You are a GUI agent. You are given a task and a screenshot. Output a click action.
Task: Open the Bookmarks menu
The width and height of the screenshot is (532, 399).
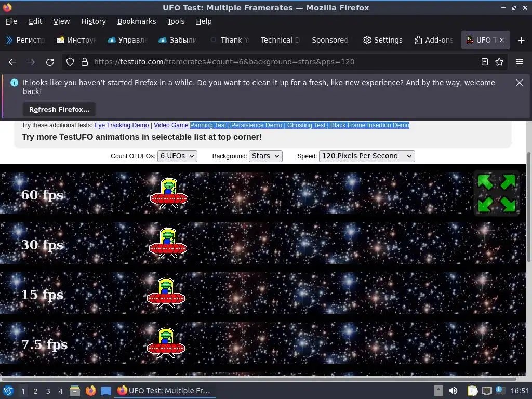137,21
